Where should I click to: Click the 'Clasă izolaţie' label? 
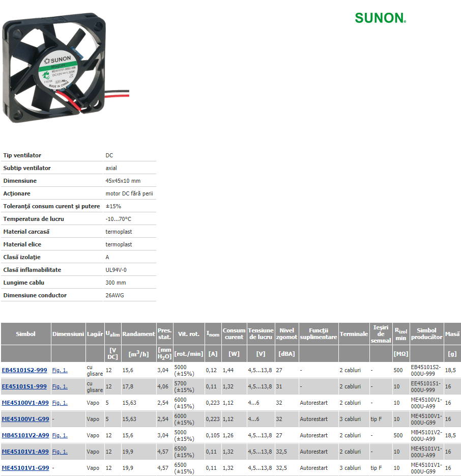tap(22, 257)
